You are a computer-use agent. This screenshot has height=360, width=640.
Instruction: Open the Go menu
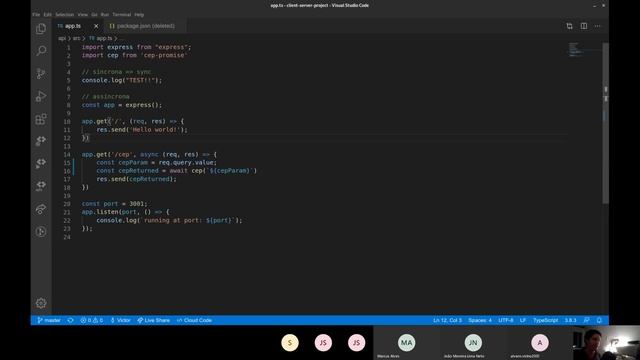pyautogui.click(x=94, y=15)
